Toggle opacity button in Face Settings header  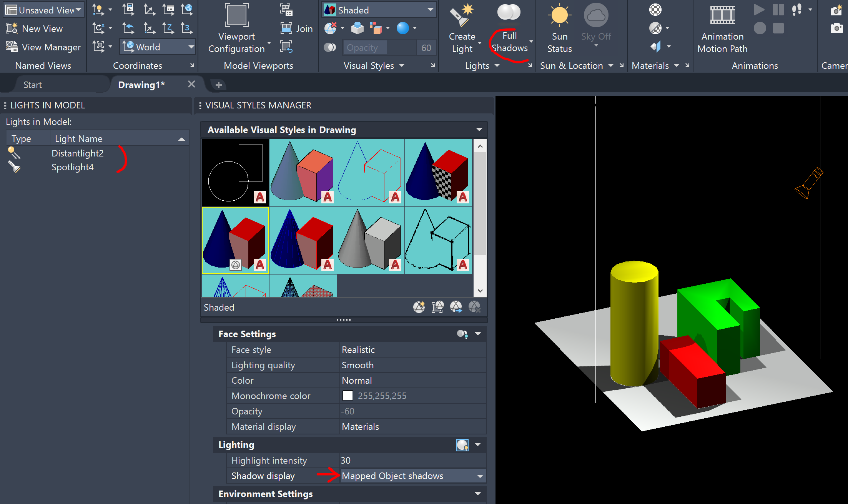[462, 334]
